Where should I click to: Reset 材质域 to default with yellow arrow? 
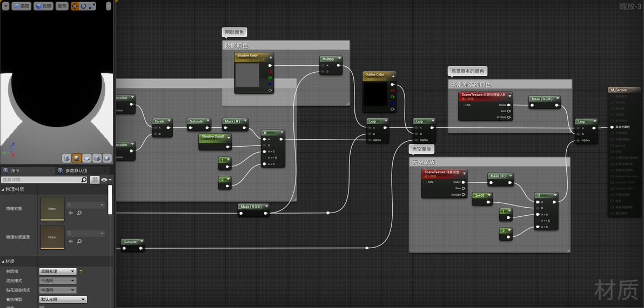click(x=81, y=271)
